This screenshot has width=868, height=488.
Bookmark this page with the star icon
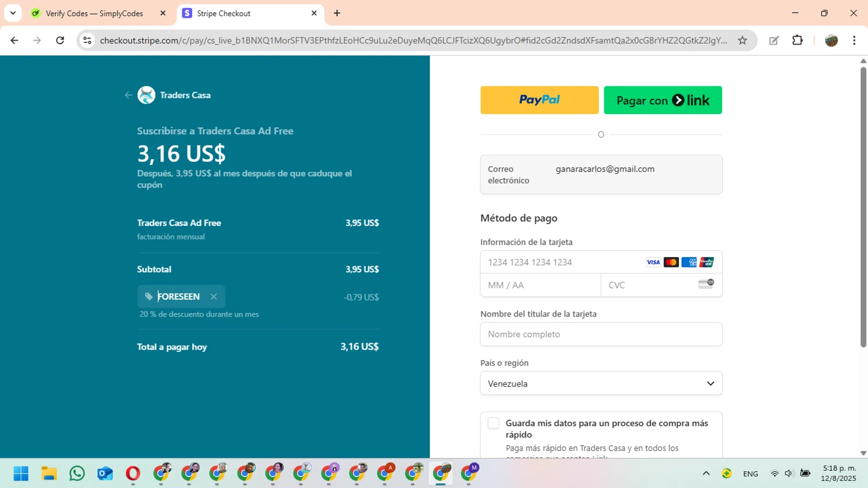click(742, 41)
